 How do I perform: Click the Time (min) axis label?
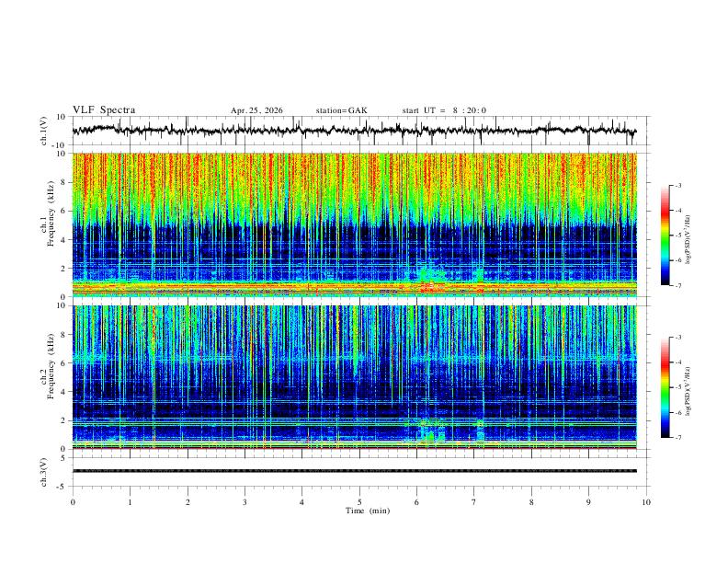[368, 511]
